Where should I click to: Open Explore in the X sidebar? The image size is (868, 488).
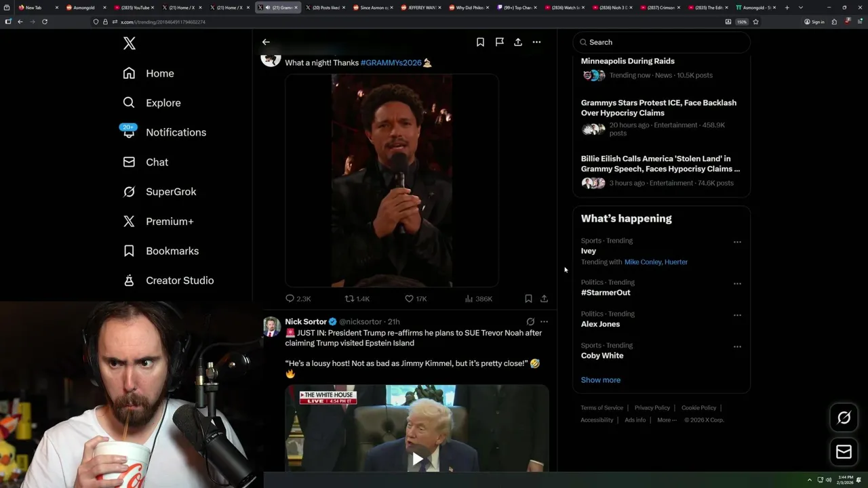(152, 103)
